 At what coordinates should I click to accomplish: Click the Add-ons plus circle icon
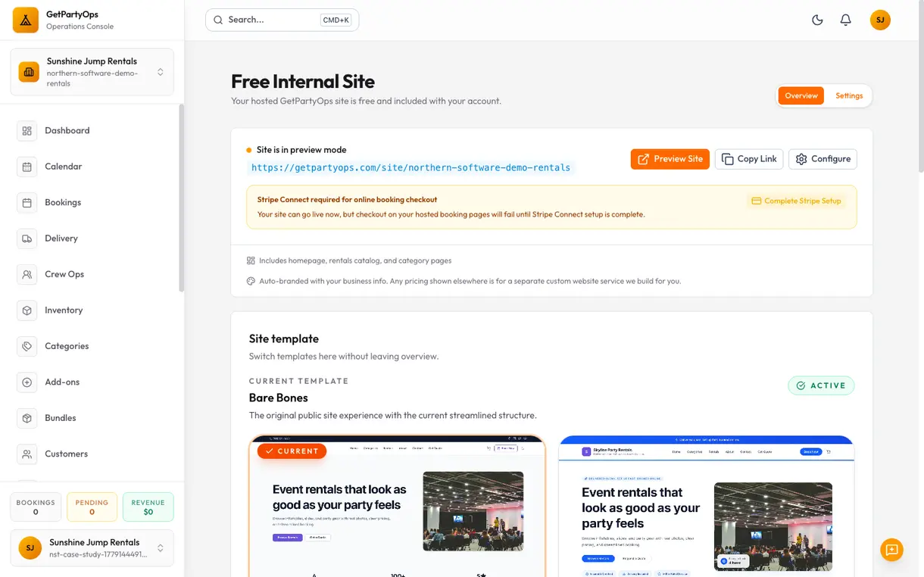coord(27,382)
